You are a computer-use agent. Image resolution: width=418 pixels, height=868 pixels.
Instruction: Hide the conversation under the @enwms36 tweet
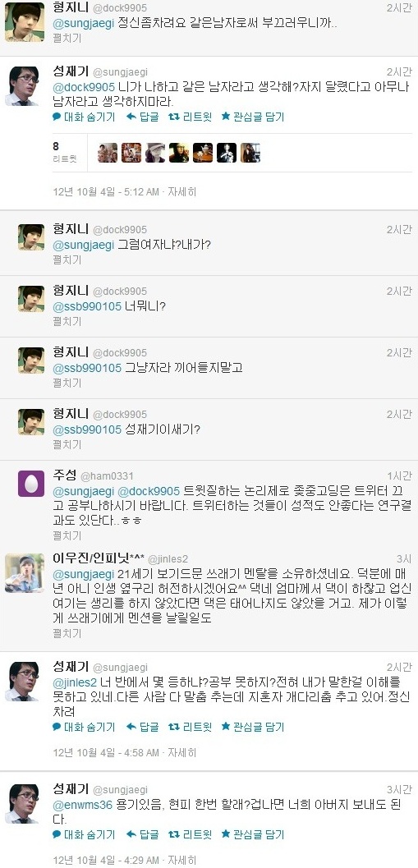tap(84, 834)
